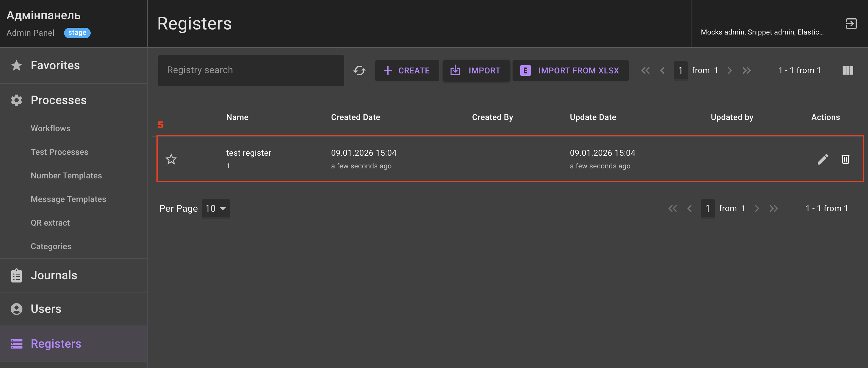Go to previous page in top pagination
Viewport: 868px width, 368px height.
tap(663, 70)
